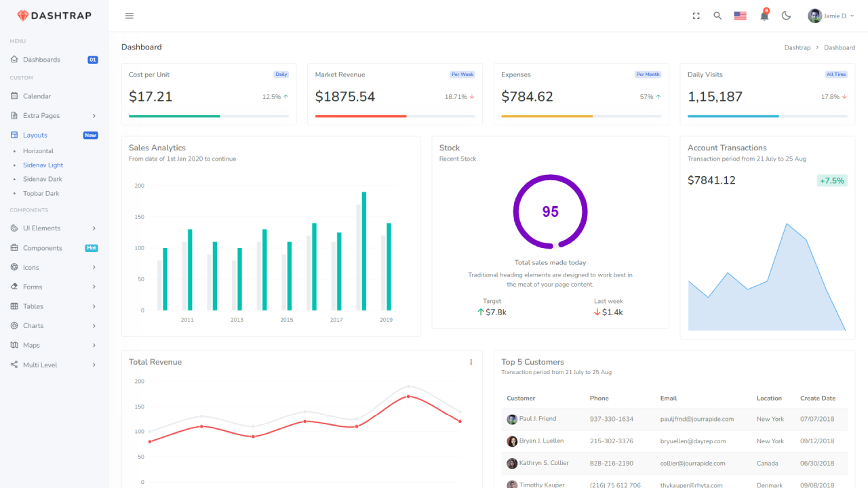Click the Calendar icon in sidebar

(14, 96)
